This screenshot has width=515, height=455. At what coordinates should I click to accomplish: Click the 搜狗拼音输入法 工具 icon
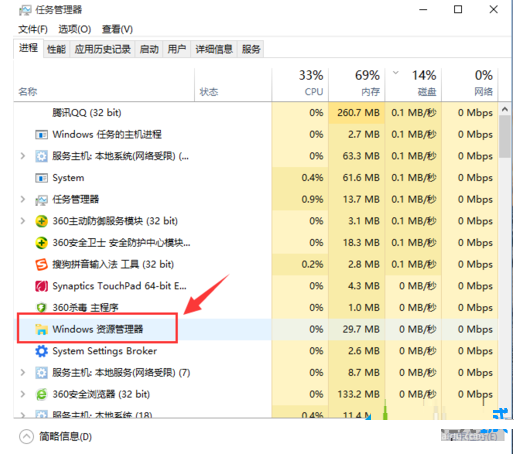[x=41, y=264]
